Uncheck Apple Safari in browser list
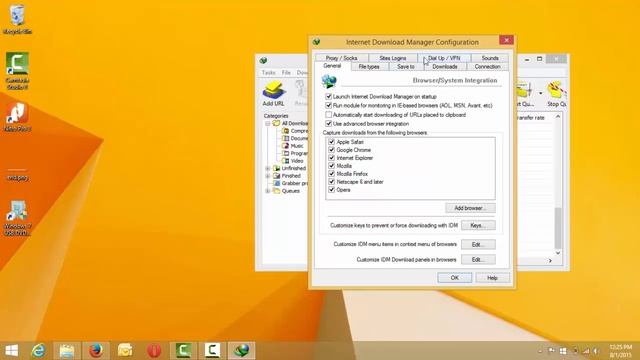 click(x=331, y=142)
